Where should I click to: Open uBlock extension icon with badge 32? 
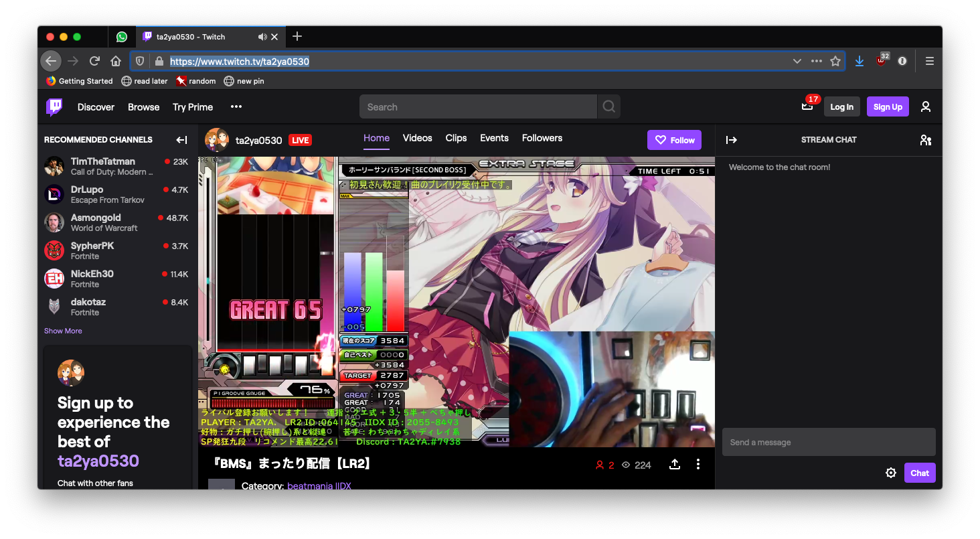click(x=882, y=60)
